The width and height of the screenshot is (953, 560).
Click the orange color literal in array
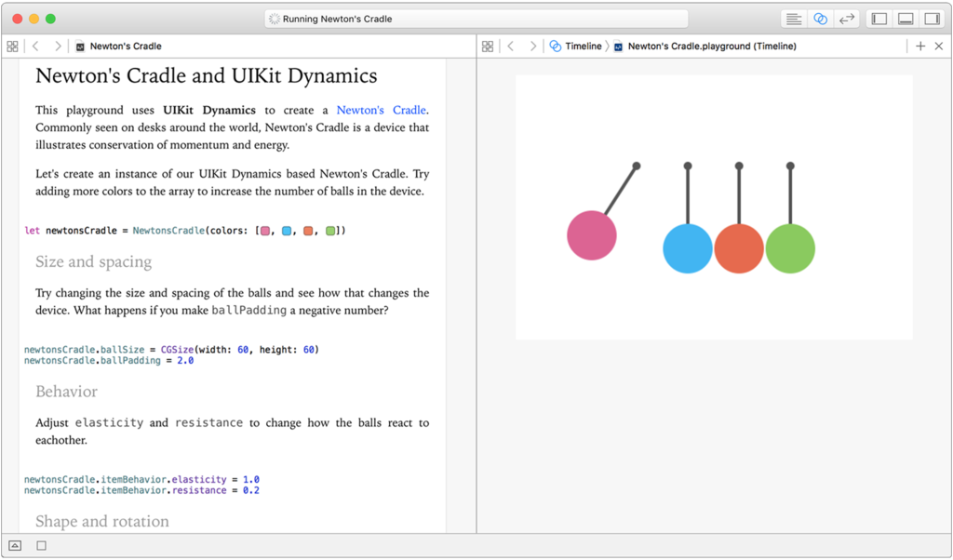(308, 231)
